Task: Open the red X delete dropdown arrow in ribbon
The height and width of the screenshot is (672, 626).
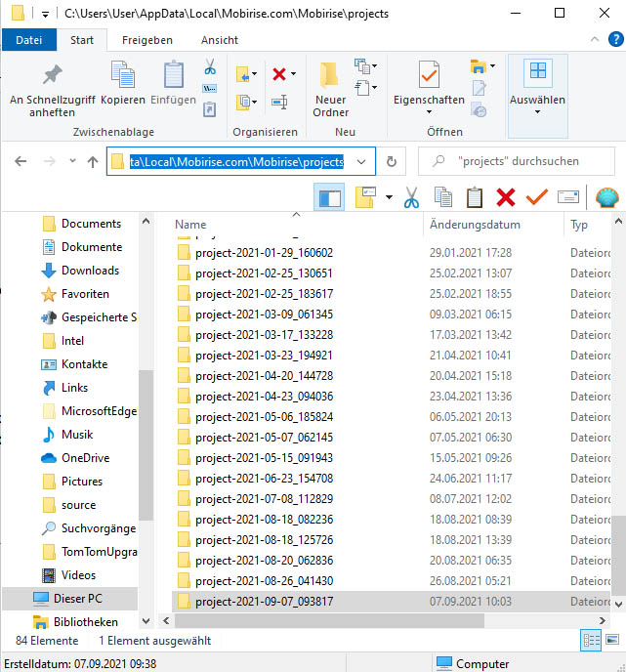Action: tap(293, 74)
